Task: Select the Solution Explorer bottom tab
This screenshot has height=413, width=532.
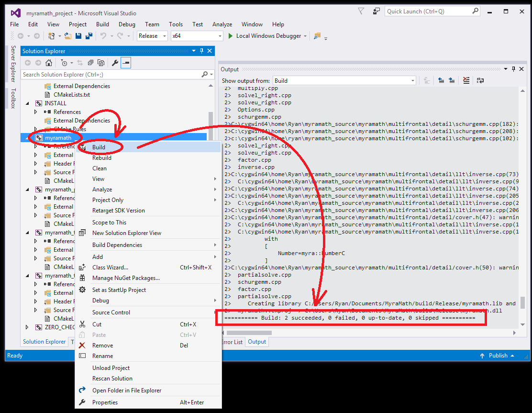Action: point(44,342)
